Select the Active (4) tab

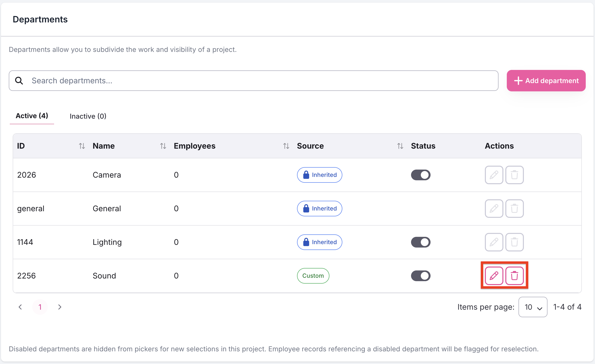[x=32, y=116]
